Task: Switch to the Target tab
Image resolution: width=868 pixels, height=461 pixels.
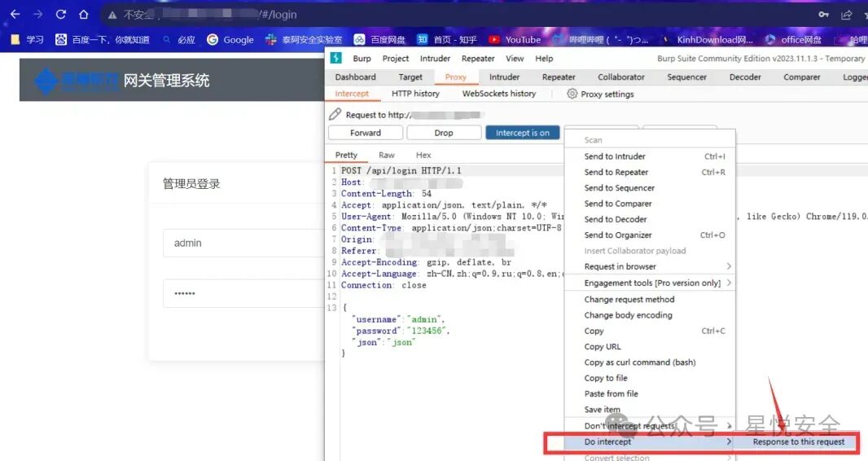Action: click(x=410, y=77)
